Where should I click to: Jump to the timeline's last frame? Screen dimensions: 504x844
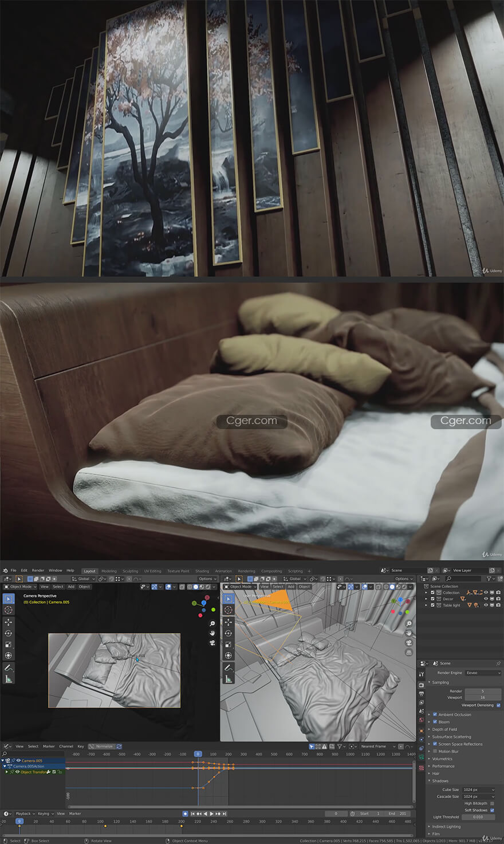[225, 814]
